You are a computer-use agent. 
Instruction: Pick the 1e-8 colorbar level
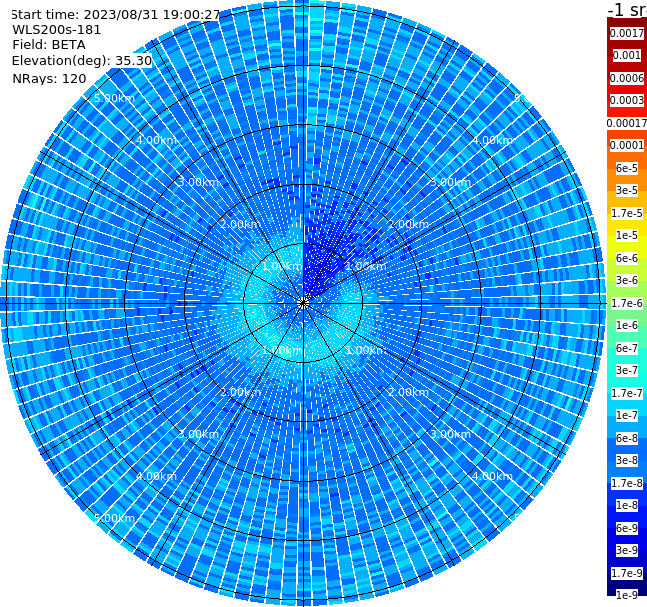[x=626, y=505]
